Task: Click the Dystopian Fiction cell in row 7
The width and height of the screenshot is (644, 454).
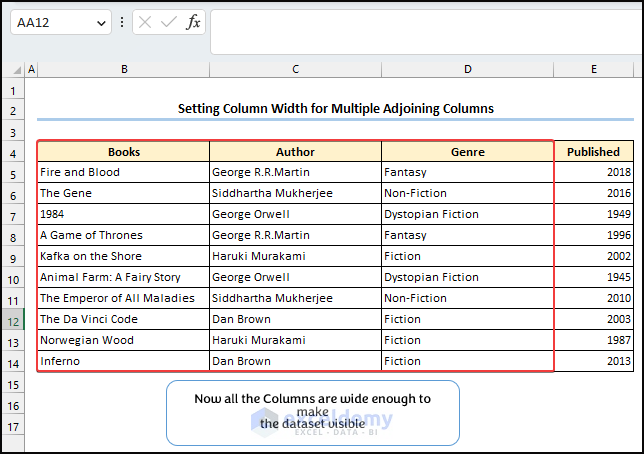Action: tap(467, 215)
